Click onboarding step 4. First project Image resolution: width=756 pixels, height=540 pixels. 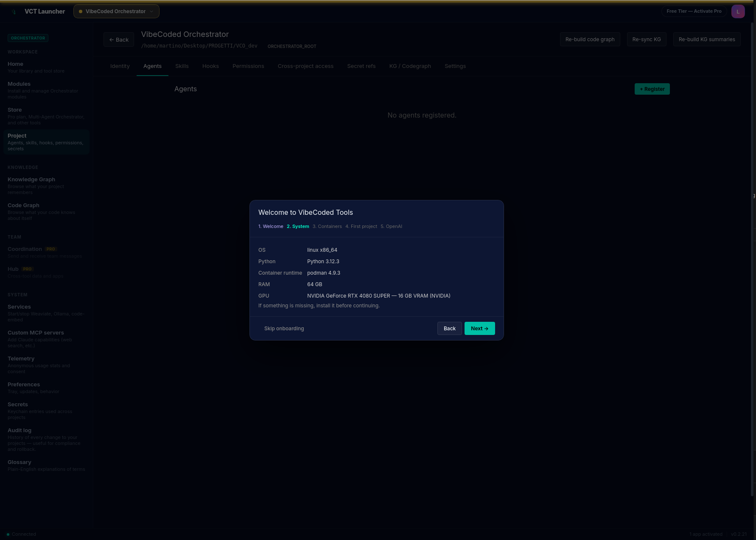(x=361, y=226)
